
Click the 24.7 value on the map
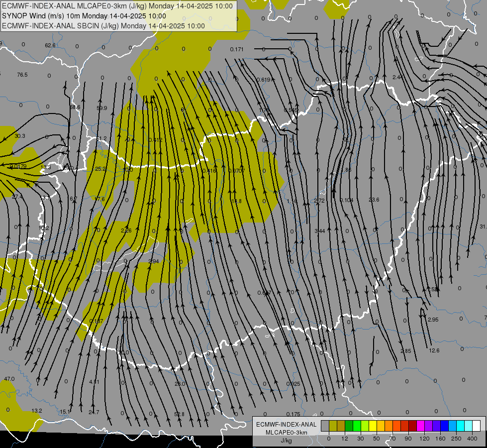click(x=94, y=413)
